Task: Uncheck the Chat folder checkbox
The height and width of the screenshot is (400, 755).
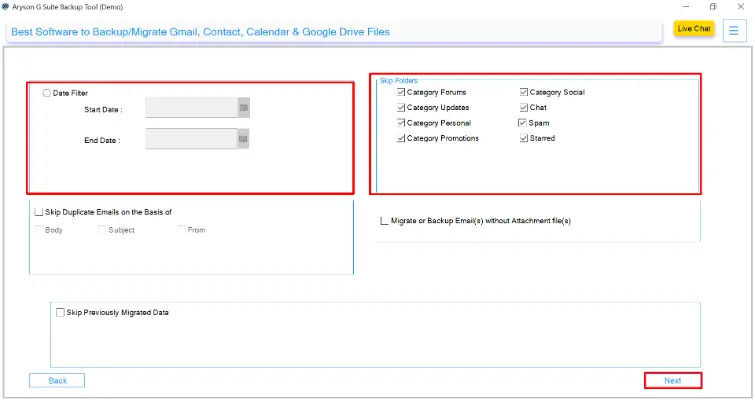Action: click(x=524, y=107)
